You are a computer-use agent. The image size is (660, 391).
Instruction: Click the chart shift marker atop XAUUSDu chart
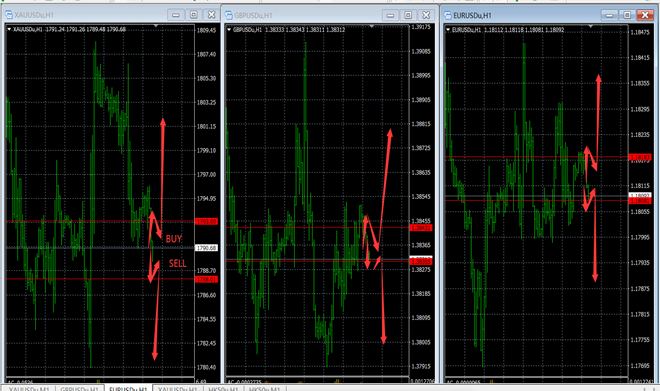click(x=156, y=26)
